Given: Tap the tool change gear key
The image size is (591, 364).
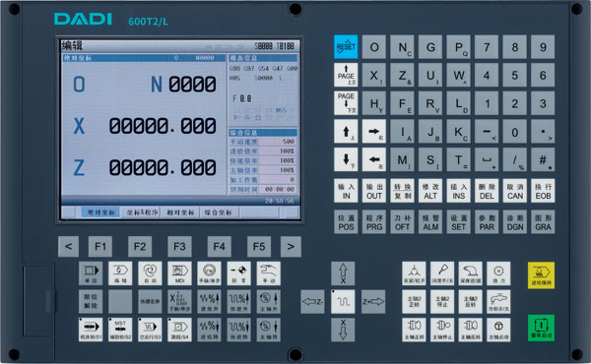Looking at the screenshot, I should point(498,273).
